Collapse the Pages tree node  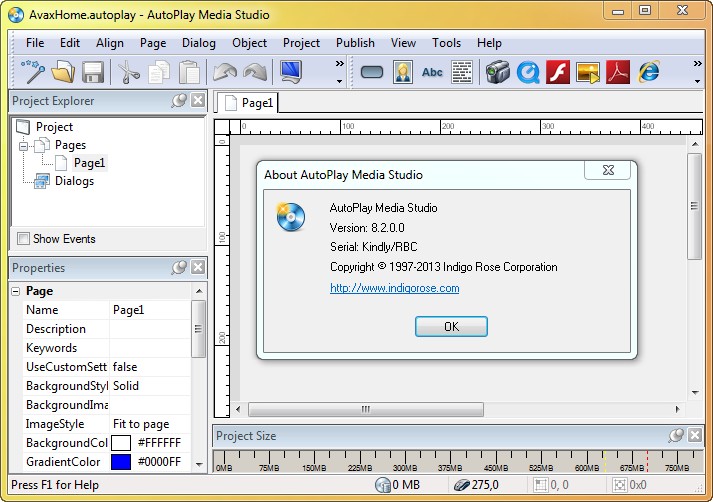tap(23, 146)
